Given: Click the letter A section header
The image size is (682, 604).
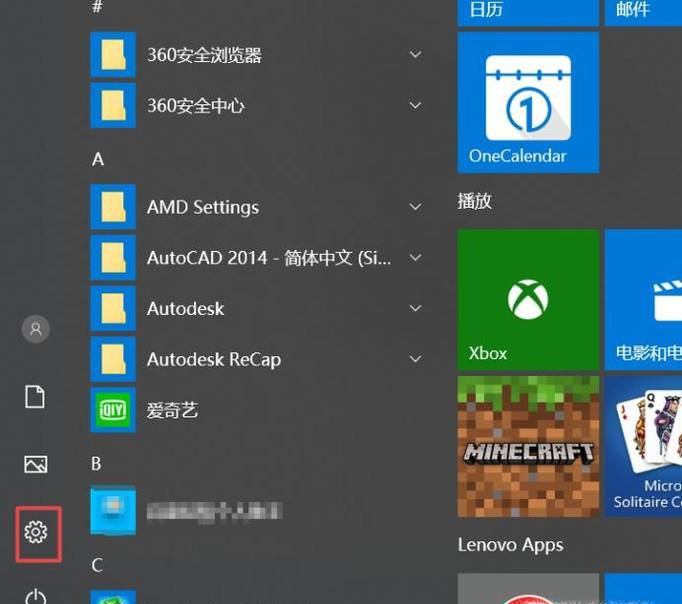Looking at the screenshot, I should (x=98, y=159).
